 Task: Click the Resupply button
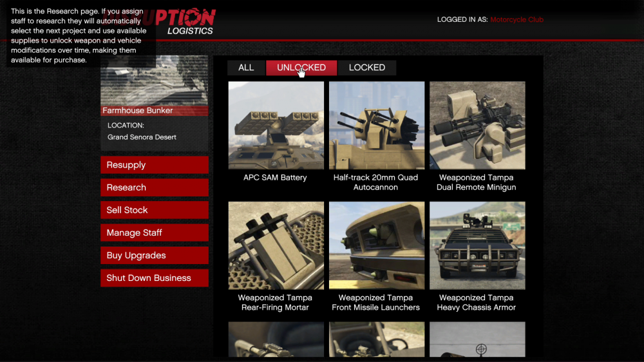(155, 165)
